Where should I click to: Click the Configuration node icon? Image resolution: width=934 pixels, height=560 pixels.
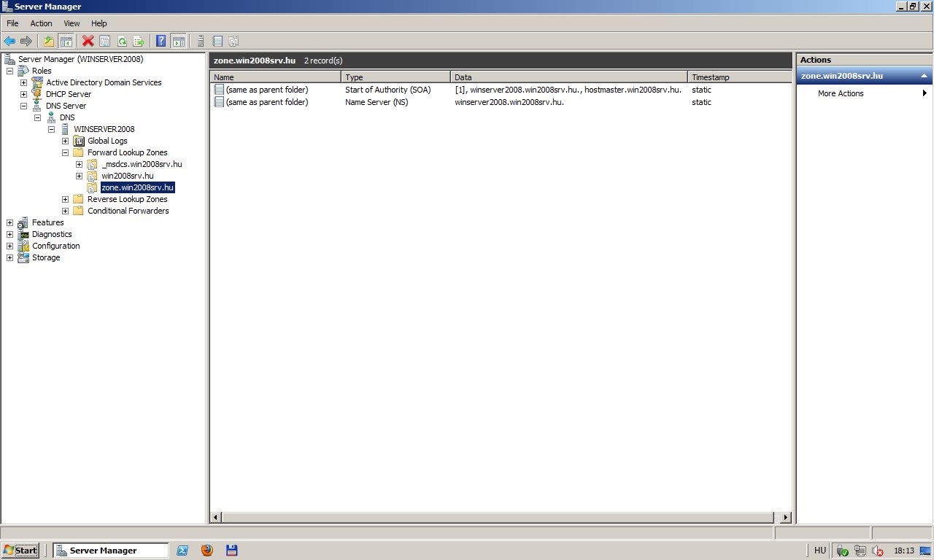pos(23,246)
